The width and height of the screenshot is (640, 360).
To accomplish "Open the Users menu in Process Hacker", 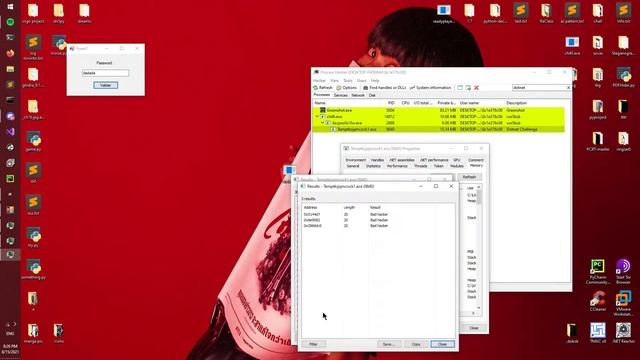I will click(x=362, y=81).
